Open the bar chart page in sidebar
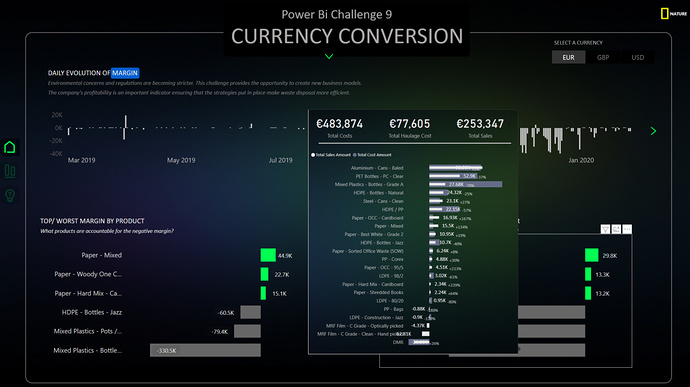Image resolution: width=690 pixels, height=387 pixels. pyautogui.click(x=10, y=171)
